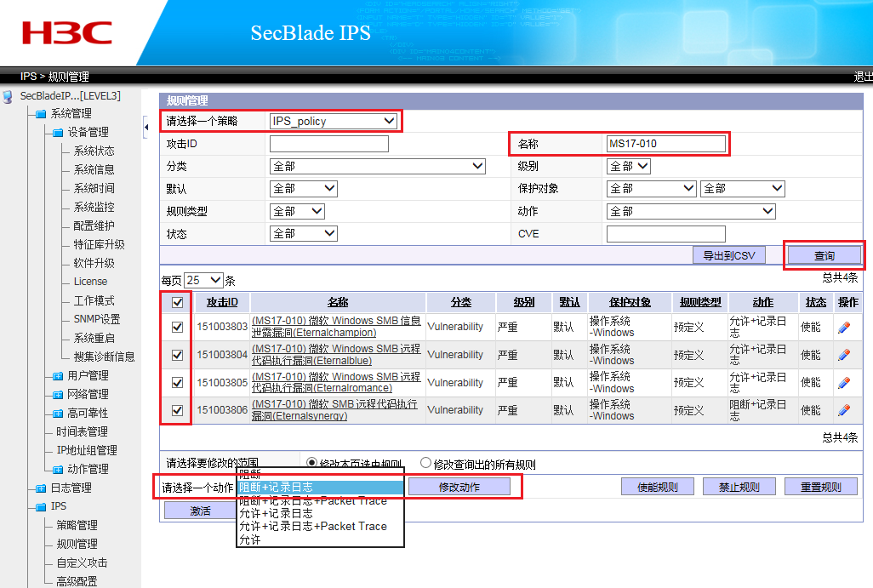Open License tree item
Screen dimensions: 873x588
pos(90,282)
